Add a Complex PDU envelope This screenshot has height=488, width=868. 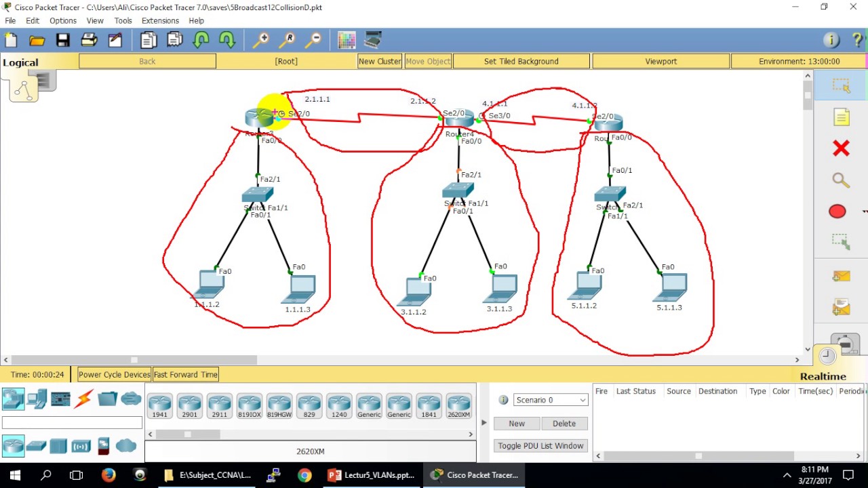(x=841, y=308)
